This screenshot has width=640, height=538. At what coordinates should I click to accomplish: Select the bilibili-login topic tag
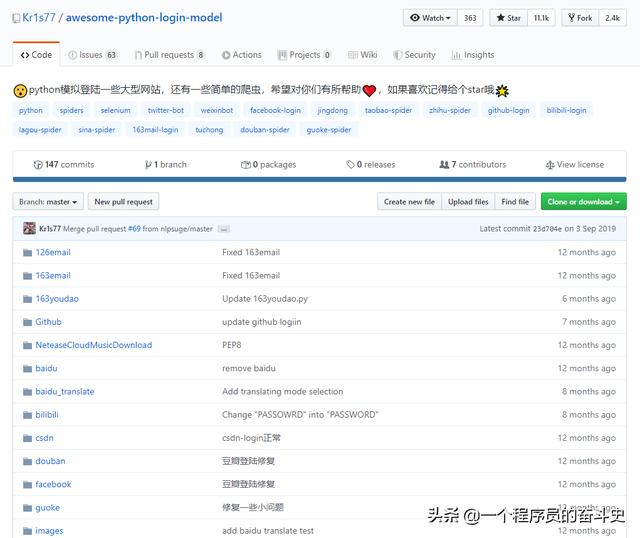click(566, 110)
